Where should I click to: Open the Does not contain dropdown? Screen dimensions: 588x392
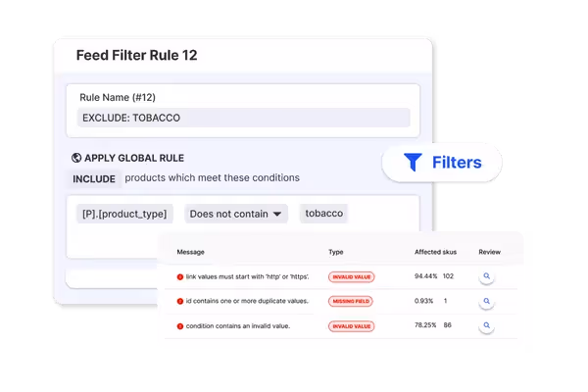236,214
